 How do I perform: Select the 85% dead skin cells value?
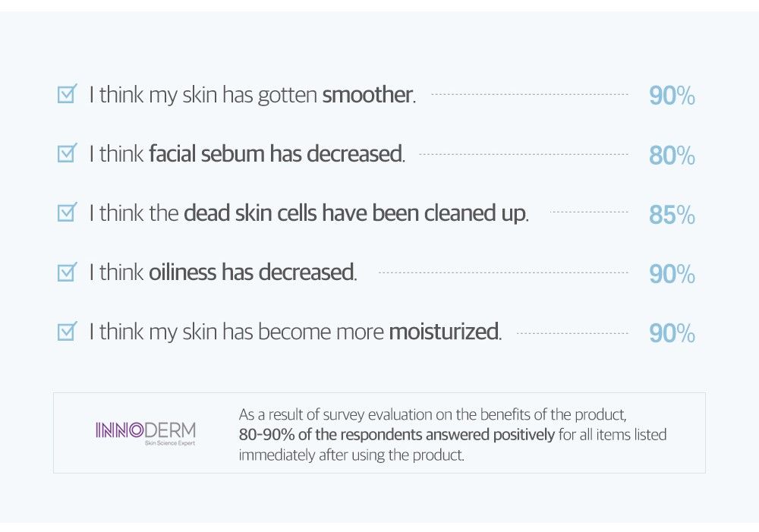[672, 215]
